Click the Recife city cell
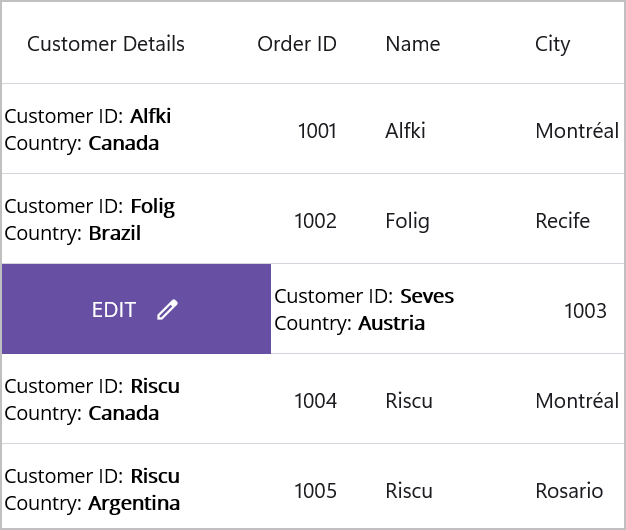 coord(563,221)
